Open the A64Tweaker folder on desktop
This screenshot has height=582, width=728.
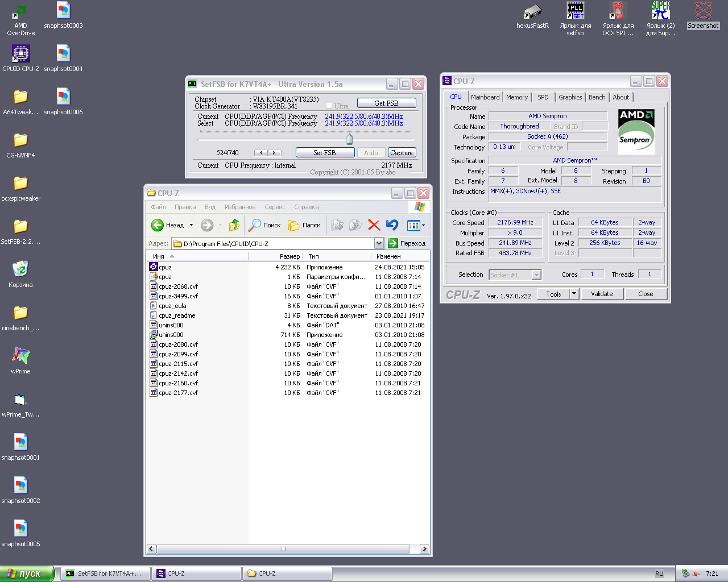click(20, 102)
